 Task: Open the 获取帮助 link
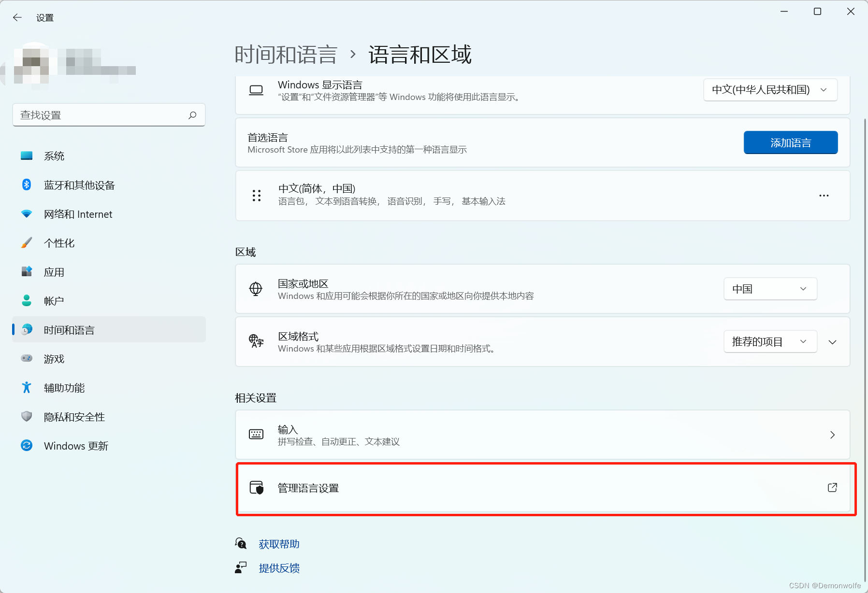tap(279, 544)
